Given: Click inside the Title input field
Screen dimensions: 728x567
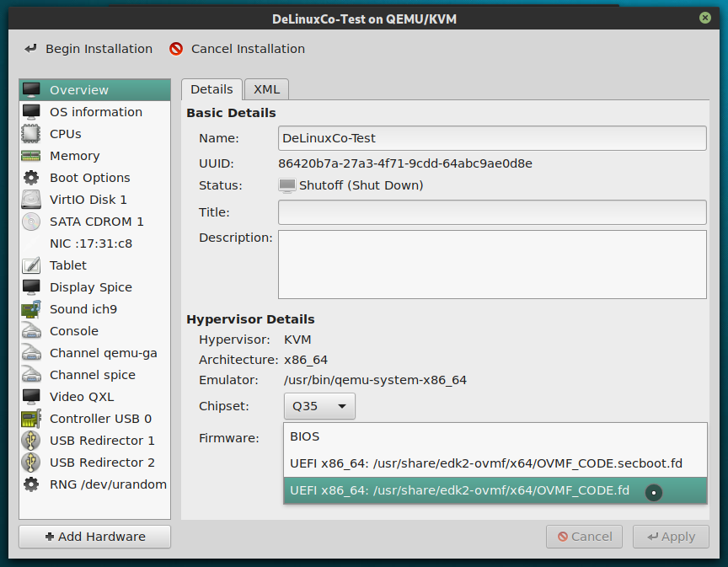Looking at the screenshot, I should click(491, 211).
